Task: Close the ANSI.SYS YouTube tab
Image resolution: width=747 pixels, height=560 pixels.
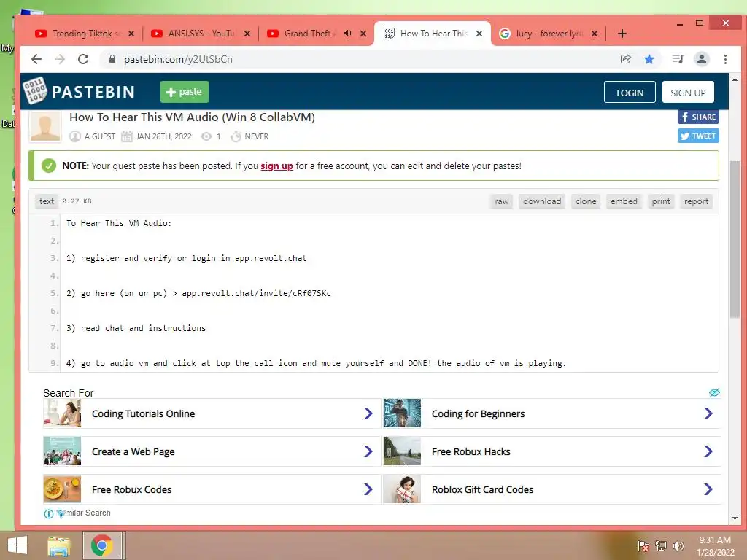Action: coord(247,34)
